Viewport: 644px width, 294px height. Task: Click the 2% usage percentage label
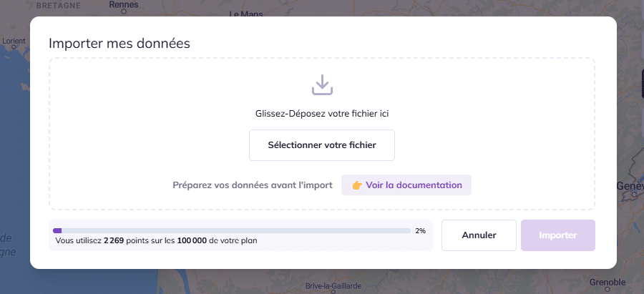[x=420, y=231]
